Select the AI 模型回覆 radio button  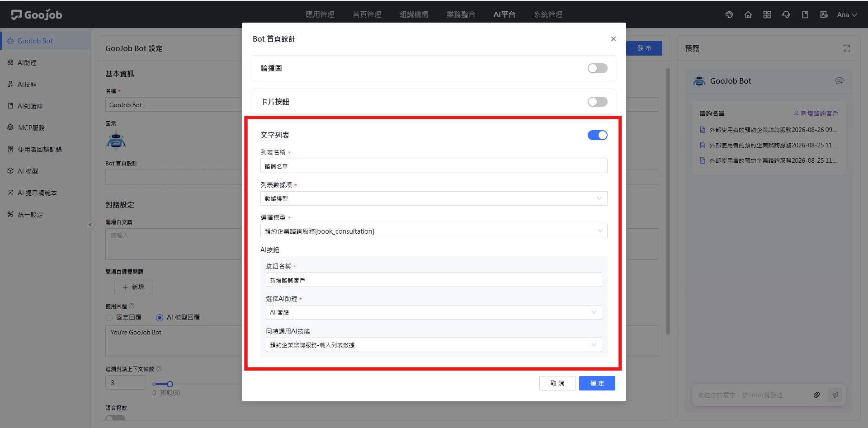coord(160,318)
